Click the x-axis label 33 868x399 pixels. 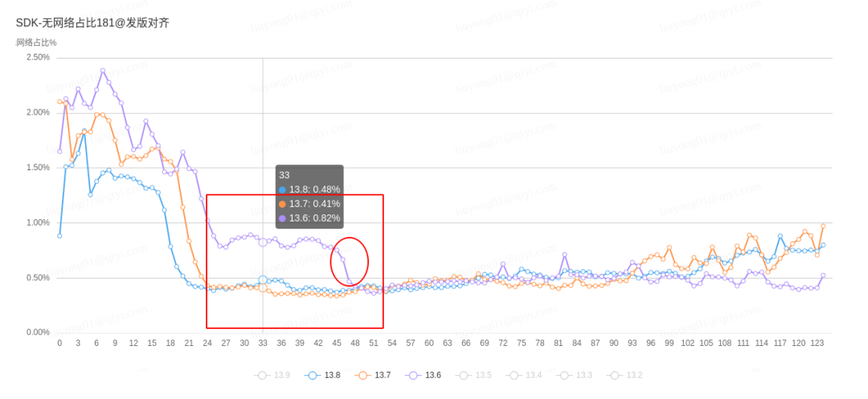click(263, 343)
